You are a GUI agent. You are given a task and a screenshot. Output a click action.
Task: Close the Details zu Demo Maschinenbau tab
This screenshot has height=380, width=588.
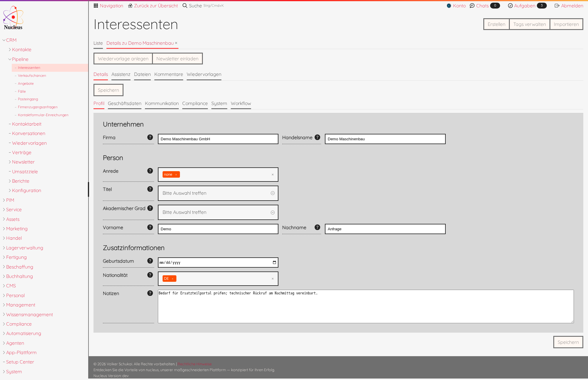[176, 43]
